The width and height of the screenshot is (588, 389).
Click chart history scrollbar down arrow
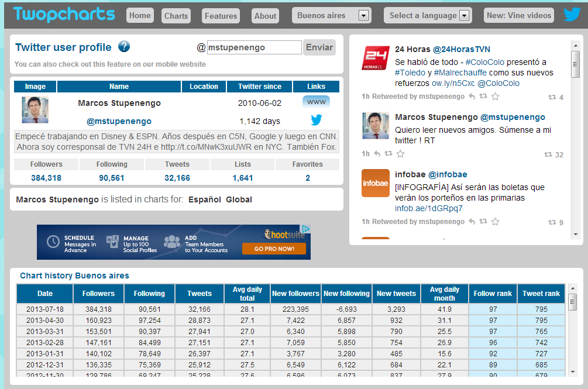572,372
